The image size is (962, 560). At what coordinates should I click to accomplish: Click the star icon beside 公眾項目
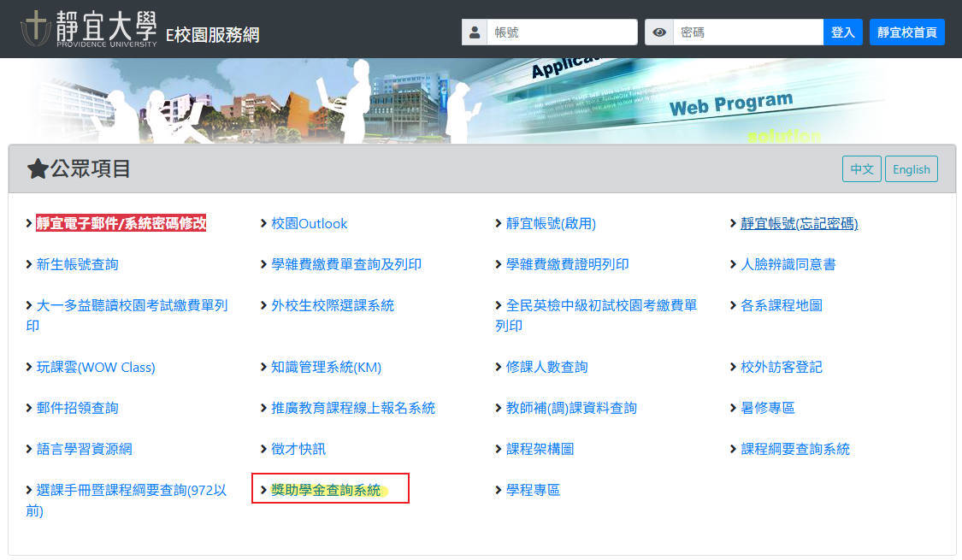click(37, 169)
